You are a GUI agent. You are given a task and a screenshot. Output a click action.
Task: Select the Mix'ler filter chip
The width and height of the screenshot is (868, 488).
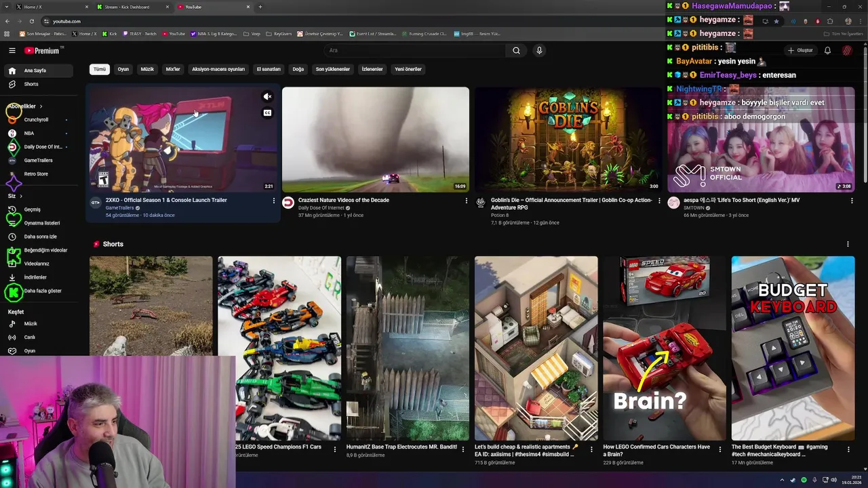pos(173,69)
